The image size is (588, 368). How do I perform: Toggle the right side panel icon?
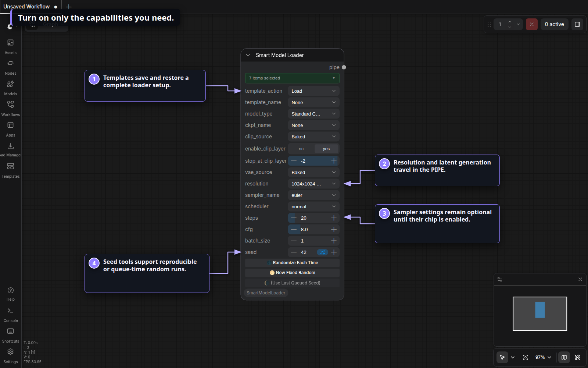577,24
